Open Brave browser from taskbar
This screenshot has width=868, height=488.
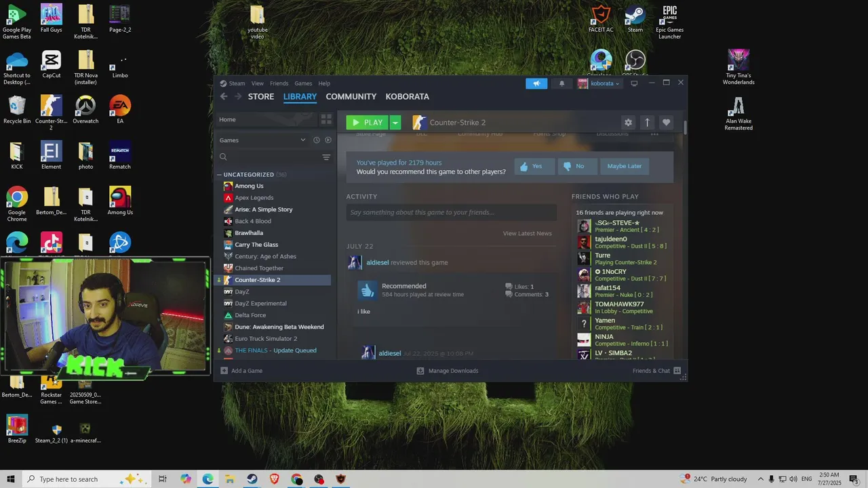(x=274, y=479)
